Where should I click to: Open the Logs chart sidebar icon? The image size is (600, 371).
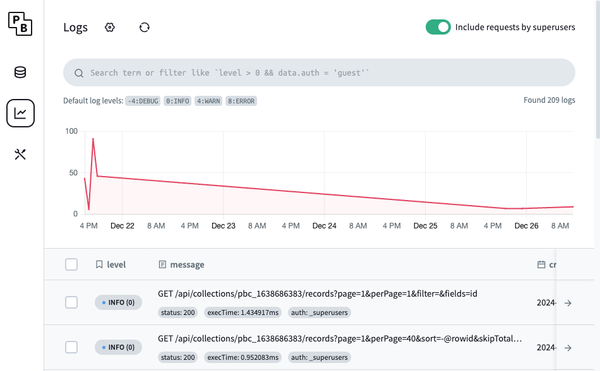click(20, 113)
